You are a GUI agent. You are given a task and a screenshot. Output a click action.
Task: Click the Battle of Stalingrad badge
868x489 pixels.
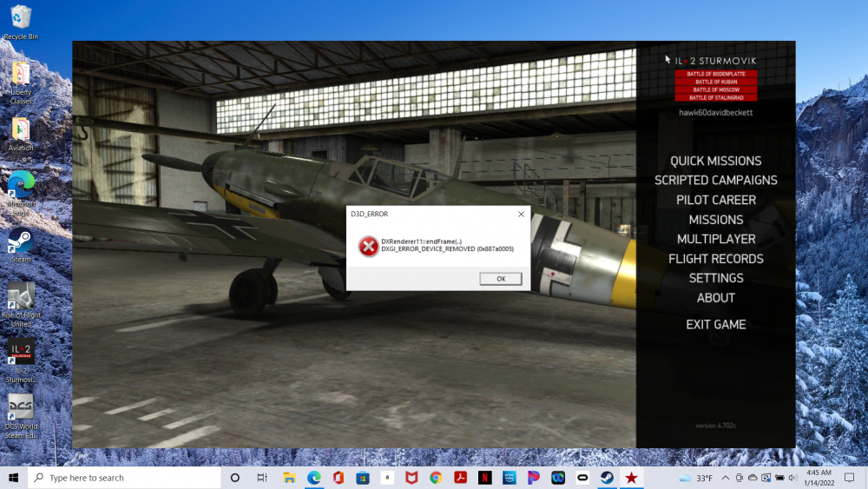(x=716, y=97)
